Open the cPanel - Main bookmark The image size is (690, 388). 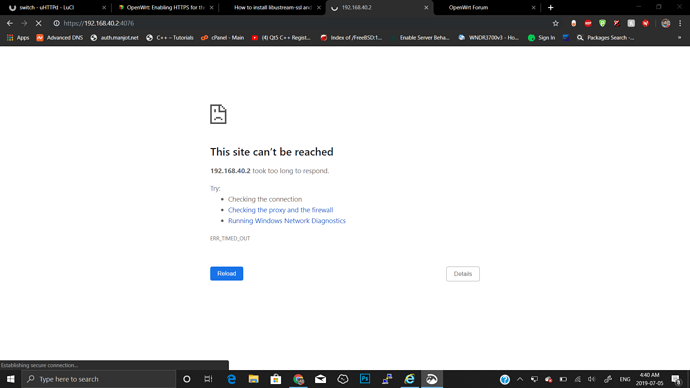(x=223, y=38)
